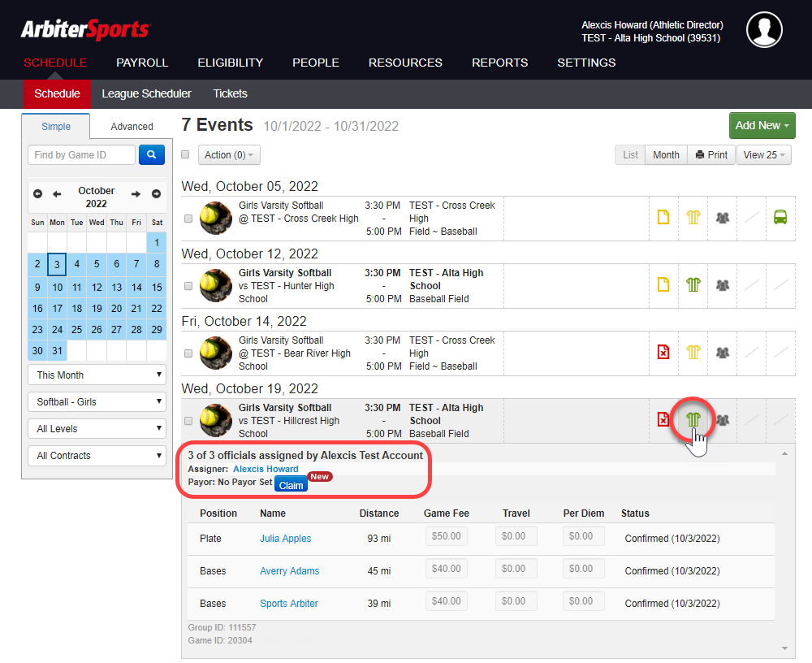Screen dimensions: 812x663
Task: Click green bus transportation icon for October 05
Action: tap(780, 217)
